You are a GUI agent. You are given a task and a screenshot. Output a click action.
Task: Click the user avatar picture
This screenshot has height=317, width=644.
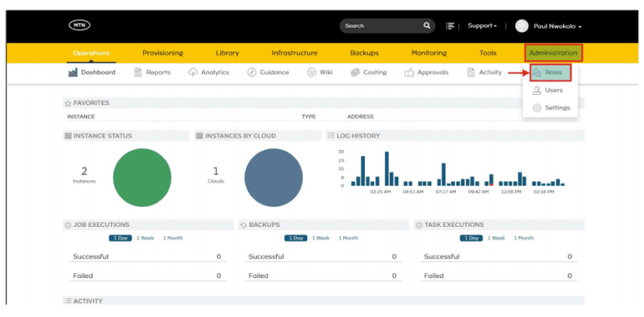click(x=522, y=26)
